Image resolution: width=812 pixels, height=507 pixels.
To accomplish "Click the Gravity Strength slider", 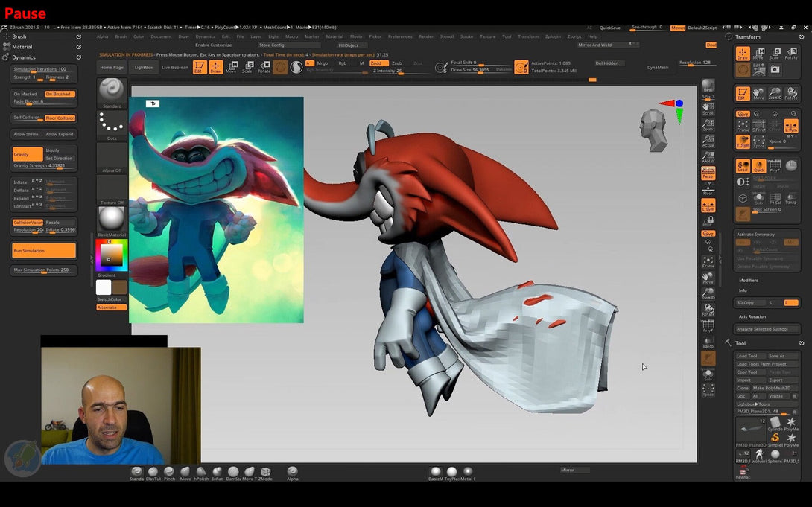I will coord(44,165).
